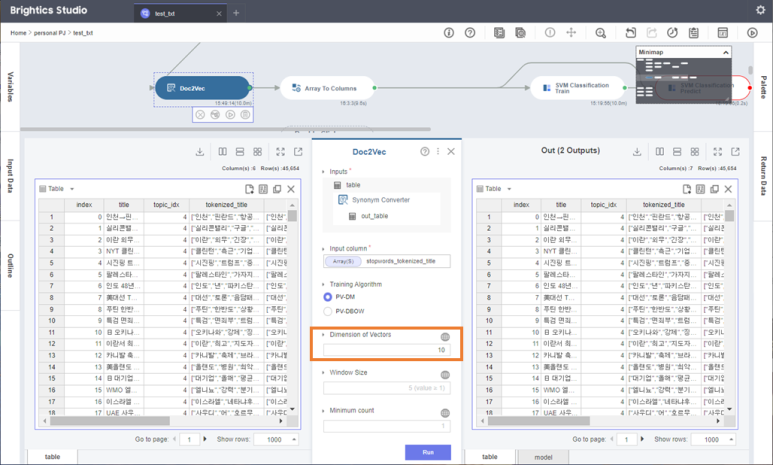Run the model with toolbar play icon
Image resolution: width=773 pixels, height=465 pixels.
coord(752,33)
